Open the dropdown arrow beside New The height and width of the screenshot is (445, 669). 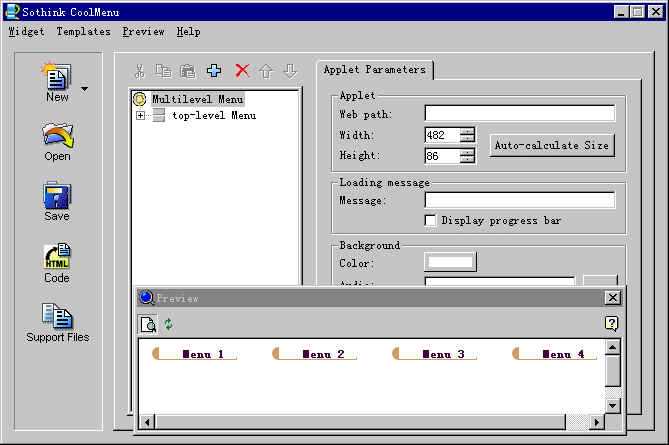click(x=84, y=89)
